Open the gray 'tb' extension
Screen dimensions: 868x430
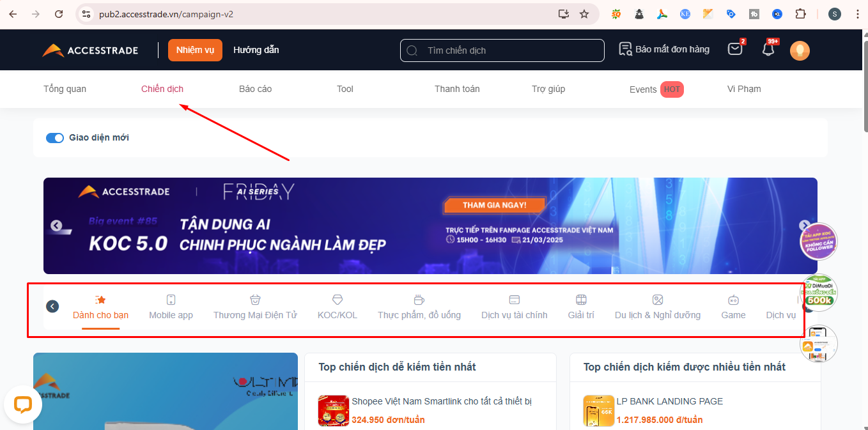pos(754,14)
